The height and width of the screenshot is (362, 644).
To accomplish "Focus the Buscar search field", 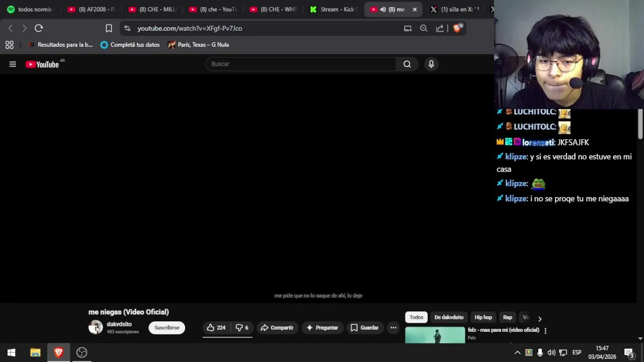I will coord(301,64).
